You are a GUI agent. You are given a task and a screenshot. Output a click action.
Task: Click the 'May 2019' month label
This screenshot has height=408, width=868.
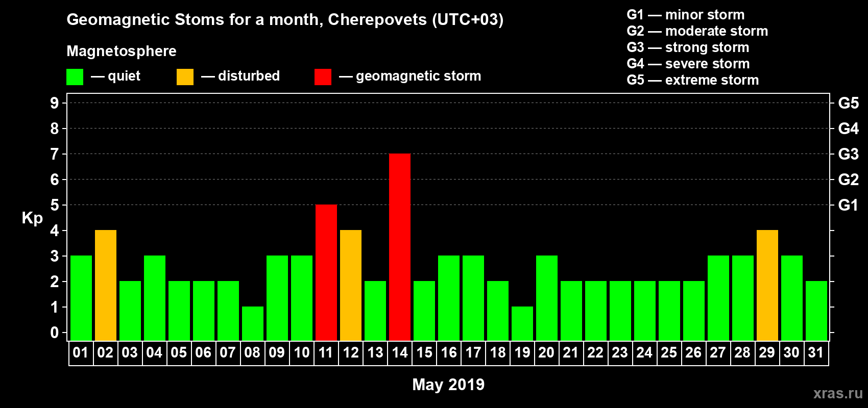pos(448,385)
